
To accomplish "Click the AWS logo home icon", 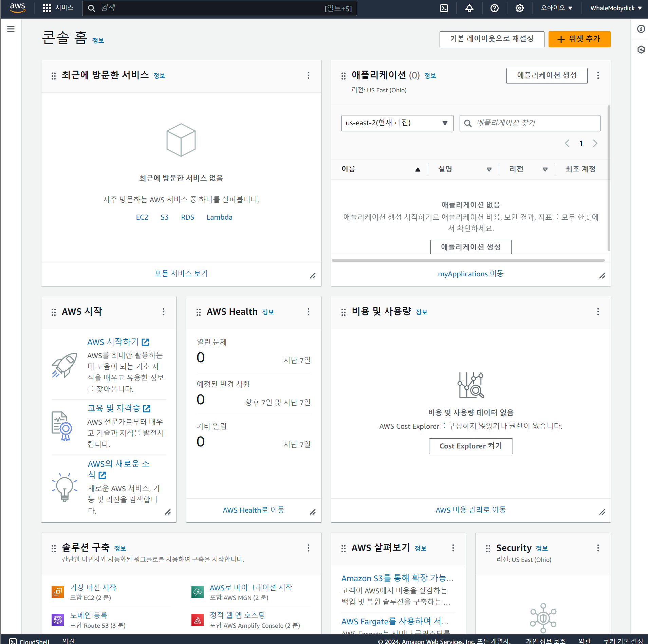I will tap(18, 8).
